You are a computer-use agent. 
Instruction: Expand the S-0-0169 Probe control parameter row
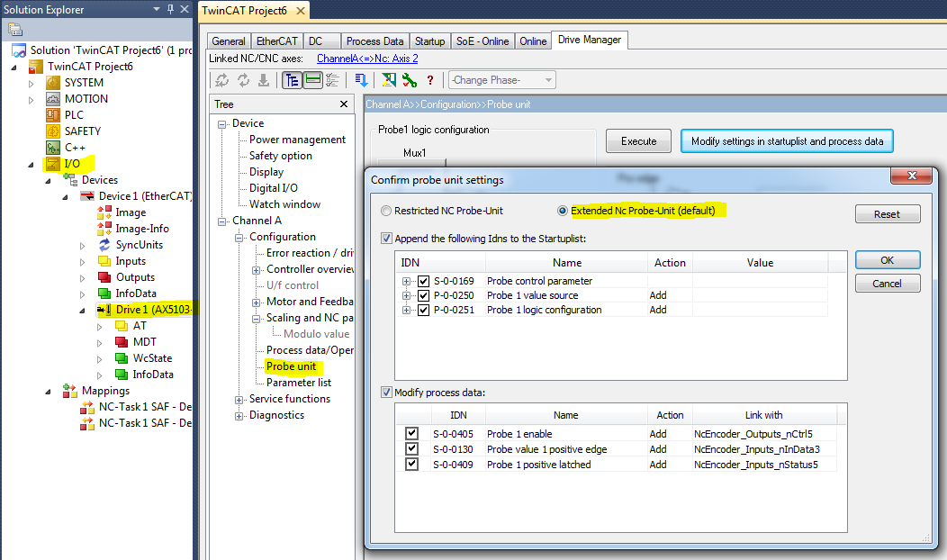pos(407,282)
